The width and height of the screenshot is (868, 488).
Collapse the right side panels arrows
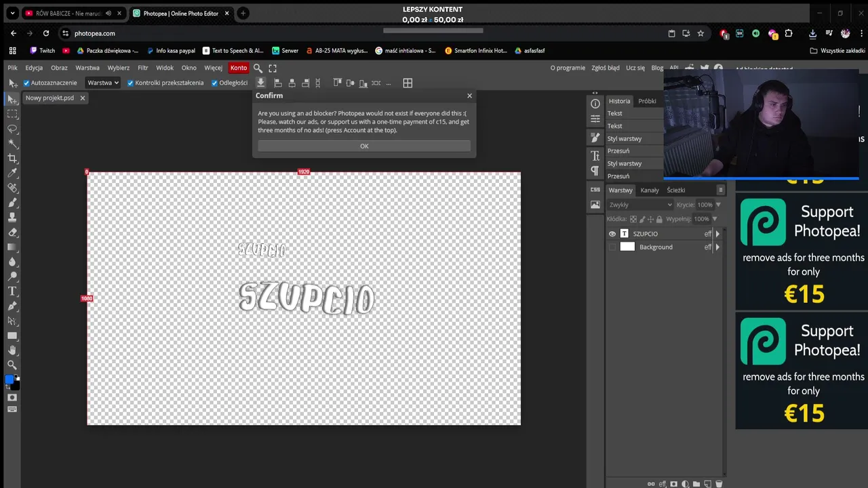pyautogui.click(x=595, y=93)
